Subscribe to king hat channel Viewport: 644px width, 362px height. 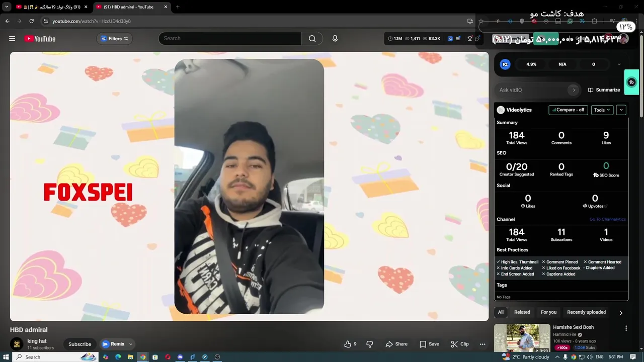[x=79, y=344]
